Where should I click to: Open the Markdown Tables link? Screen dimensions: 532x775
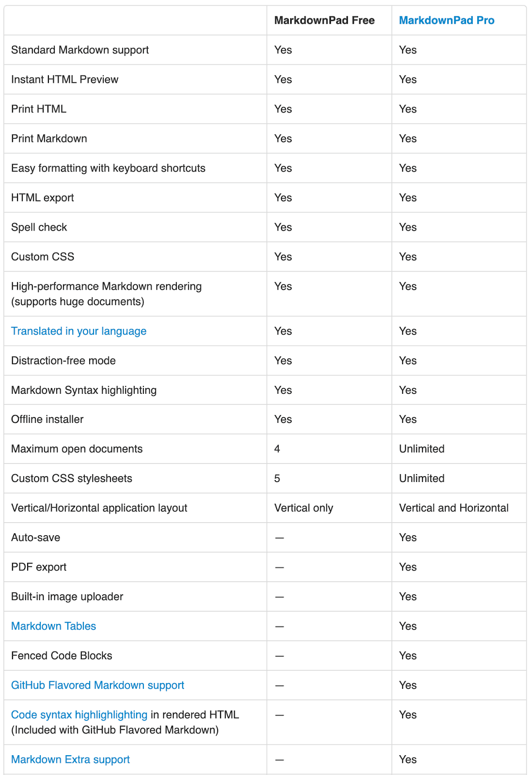(x=53, y=626)
